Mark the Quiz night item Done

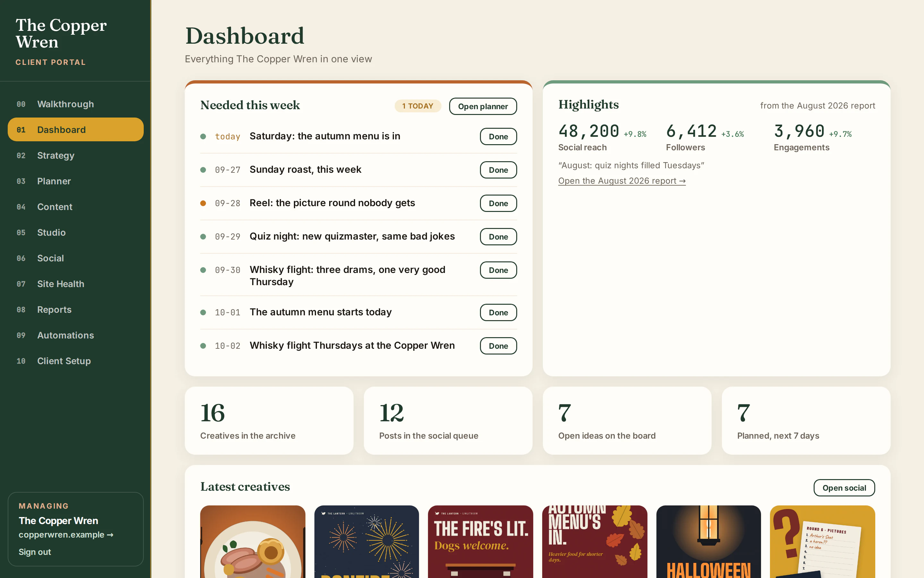pyautogui.click(x=498, y=237)
